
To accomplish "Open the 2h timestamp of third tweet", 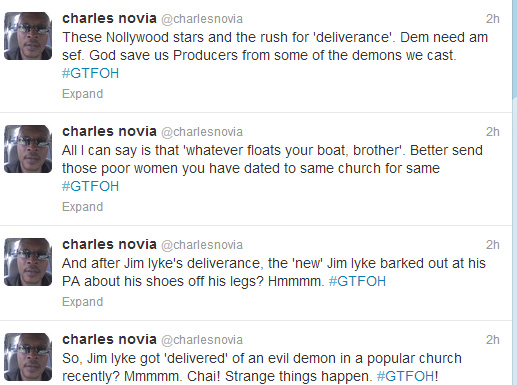I will pyautogui.click(x=493, y=245).
